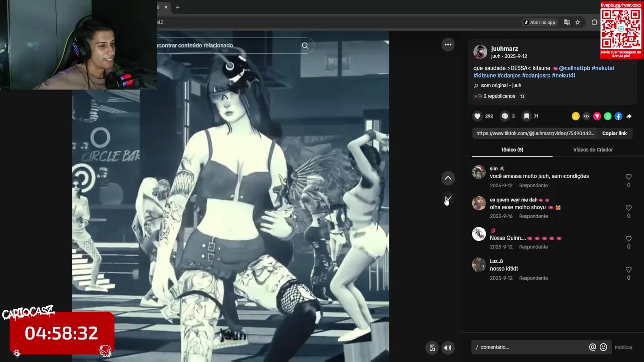Open a new browser tab
This screenshot has height=362, width=644.
[x=178, y=7]
